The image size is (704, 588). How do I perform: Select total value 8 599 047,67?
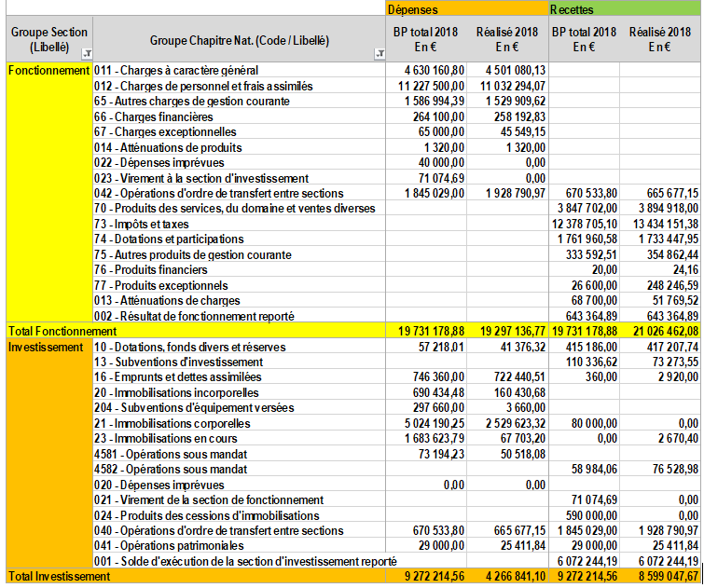point(669,576)
